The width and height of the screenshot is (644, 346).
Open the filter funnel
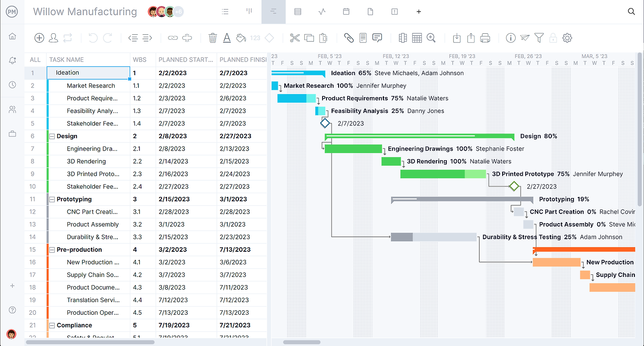(x=539, y=38)
